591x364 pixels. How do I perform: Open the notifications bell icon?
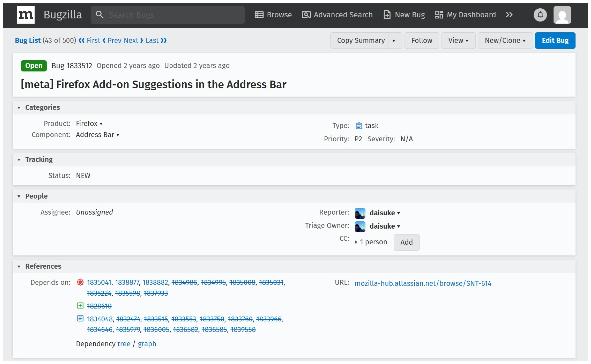tap(540, 15)
